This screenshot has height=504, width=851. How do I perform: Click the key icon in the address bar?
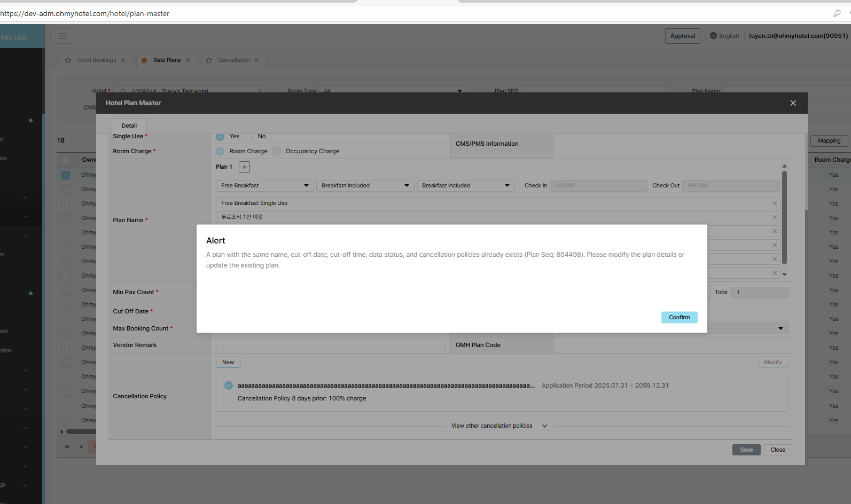pyautogui.click(x=837, y=13)
